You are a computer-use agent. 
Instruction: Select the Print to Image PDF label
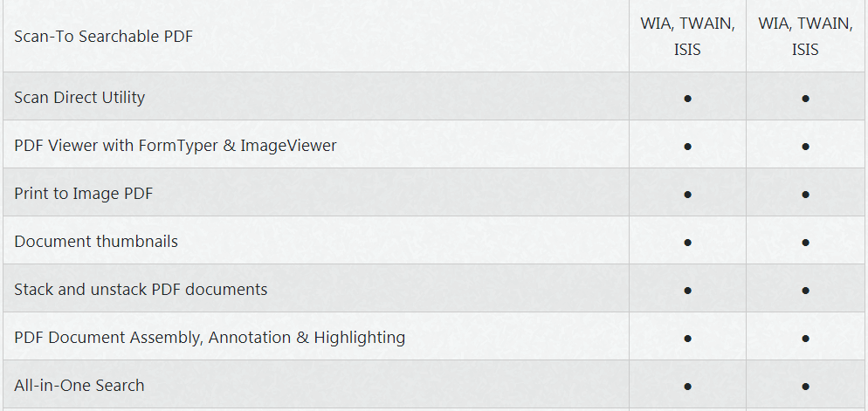click(84, 194)
